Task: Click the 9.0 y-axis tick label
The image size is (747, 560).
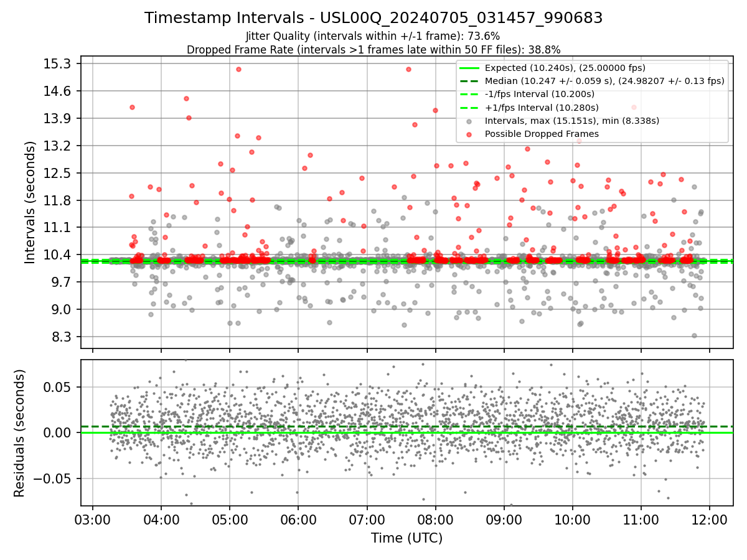Action: click(62, 310)
